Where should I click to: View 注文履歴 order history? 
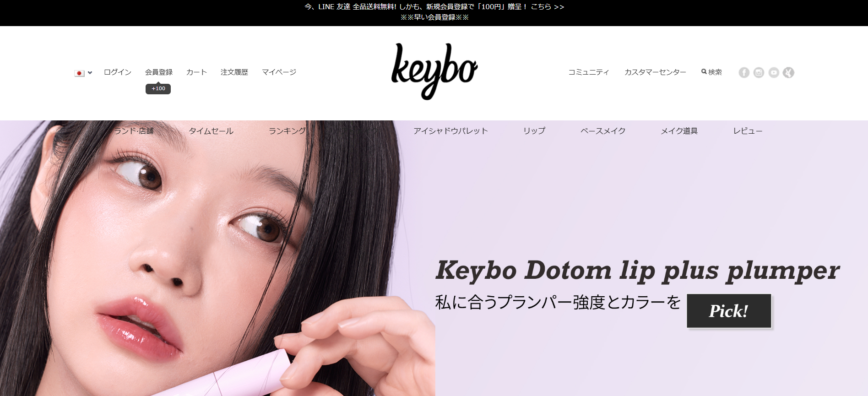(x=234, y=72)
